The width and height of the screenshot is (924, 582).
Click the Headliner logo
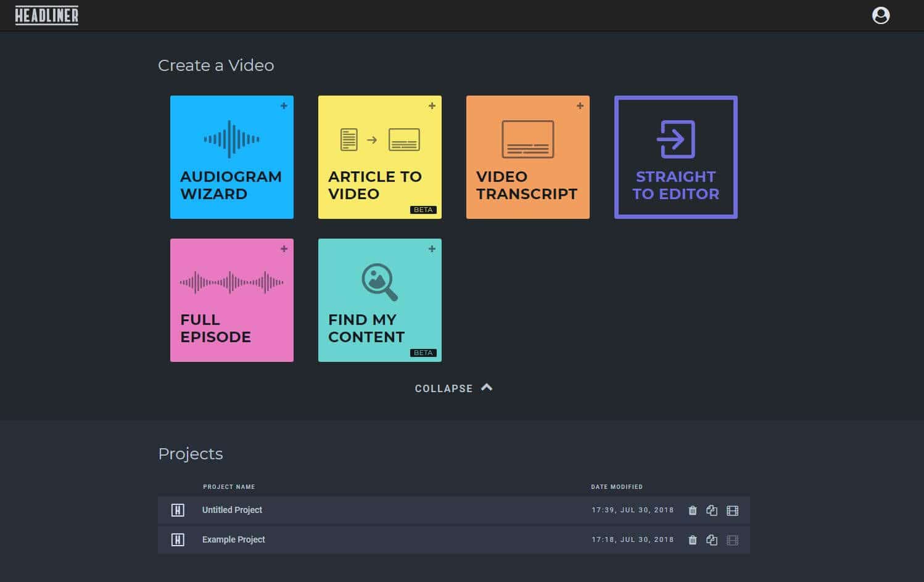pos(47,15)
